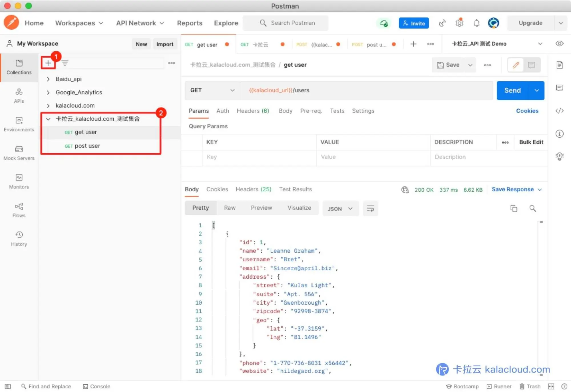The image size is (571, 392).
Task: Search within the response body
Action: pos(532,208)
